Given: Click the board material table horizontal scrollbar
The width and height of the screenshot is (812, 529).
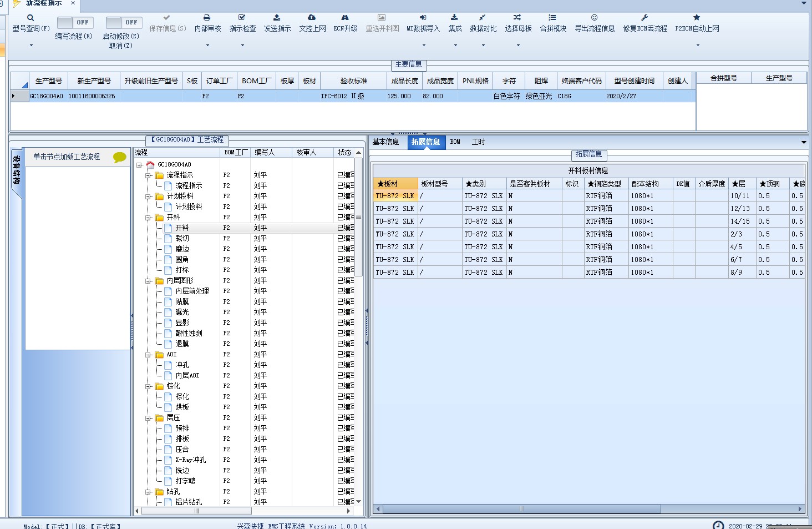Looking at the screenshot, I should pyautogui.click(x=521, y=508).
